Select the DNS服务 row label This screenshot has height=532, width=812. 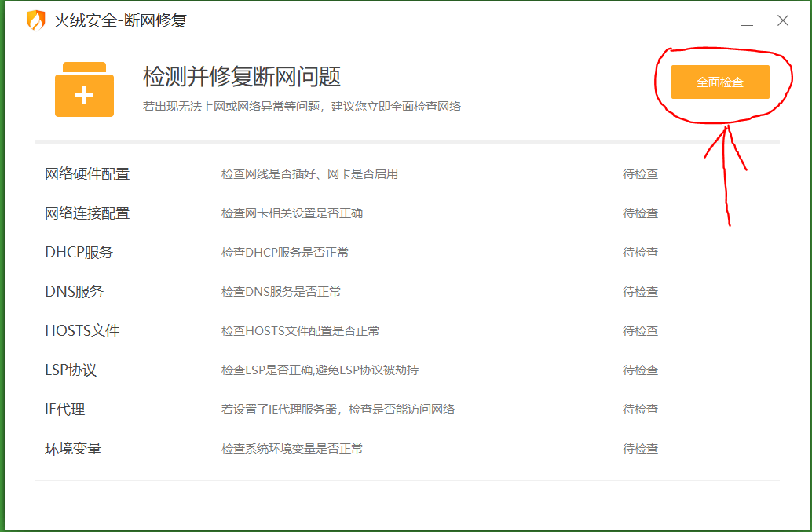[x=74, y=291]
